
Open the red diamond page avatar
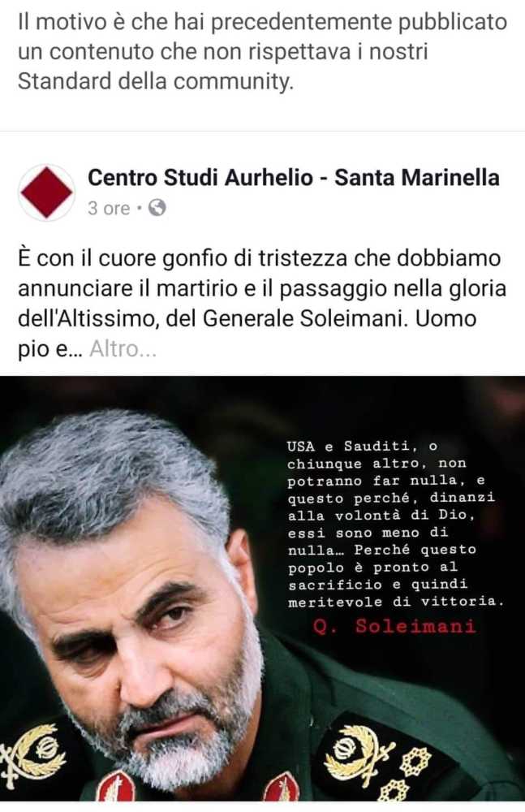(46, 192)
